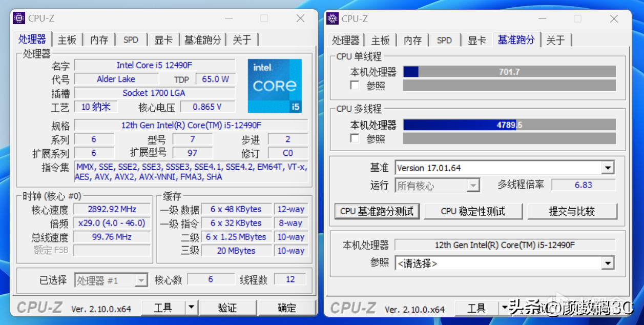The width and height of the screenshot is (644, 325).
Task: Switch to 主板 tab in left window
Action: 67,40
